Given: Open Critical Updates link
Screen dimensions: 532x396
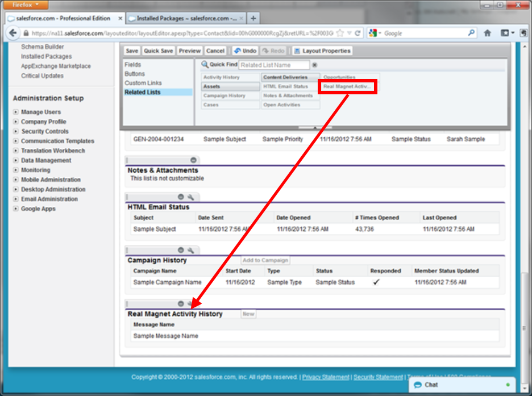Looking at the screenshot, I should point(43,76).
